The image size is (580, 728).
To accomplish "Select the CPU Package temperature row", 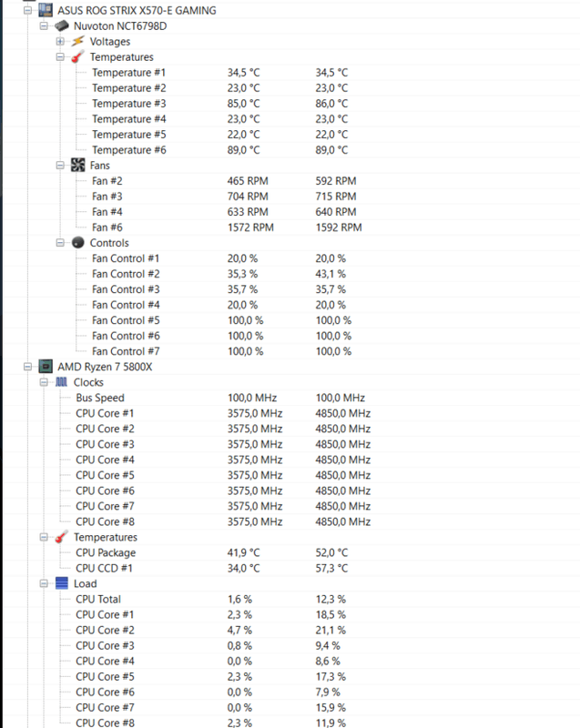I will [x=106, y=552].
